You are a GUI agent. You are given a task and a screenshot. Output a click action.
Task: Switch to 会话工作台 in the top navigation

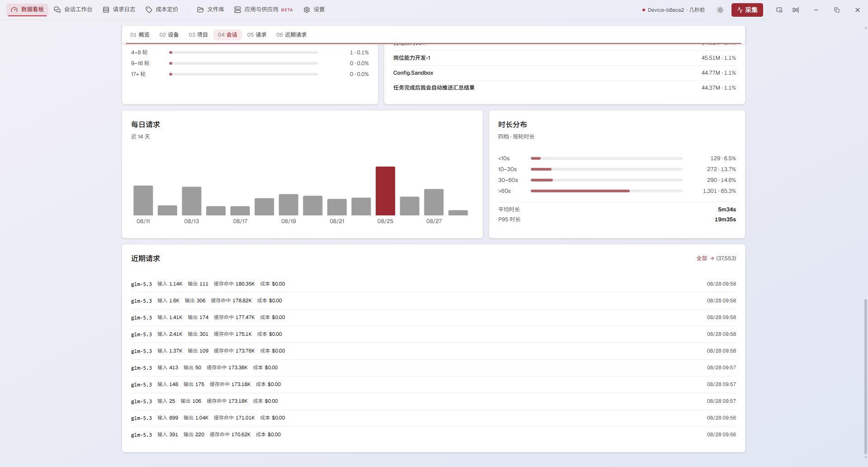[73, 10]
